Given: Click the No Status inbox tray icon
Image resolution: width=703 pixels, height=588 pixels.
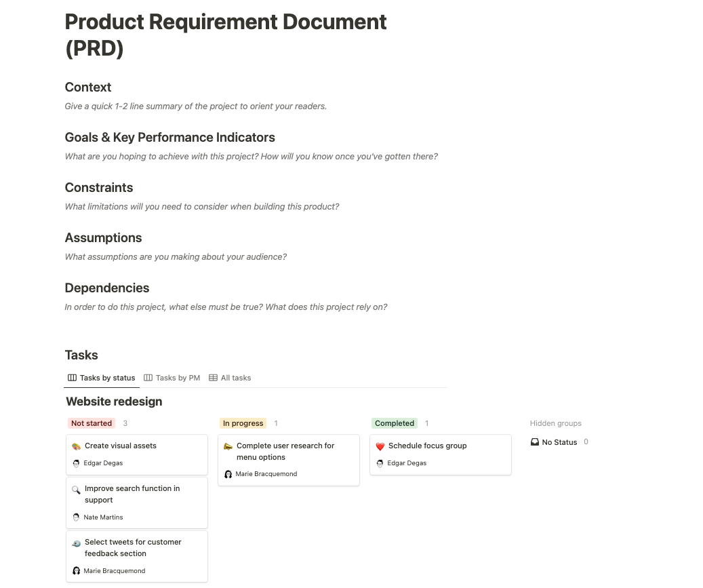Looking at the screenshot, I should [x=535, y=442].
